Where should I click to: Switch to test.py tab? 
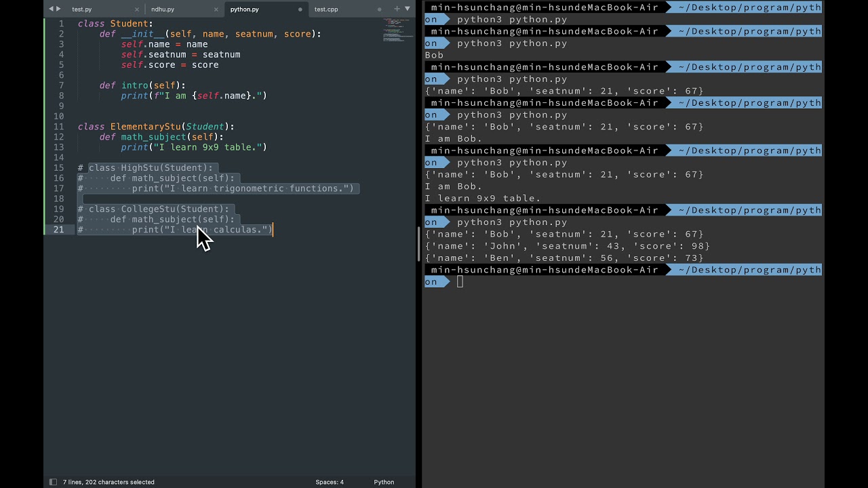click(x=82, y=9)
